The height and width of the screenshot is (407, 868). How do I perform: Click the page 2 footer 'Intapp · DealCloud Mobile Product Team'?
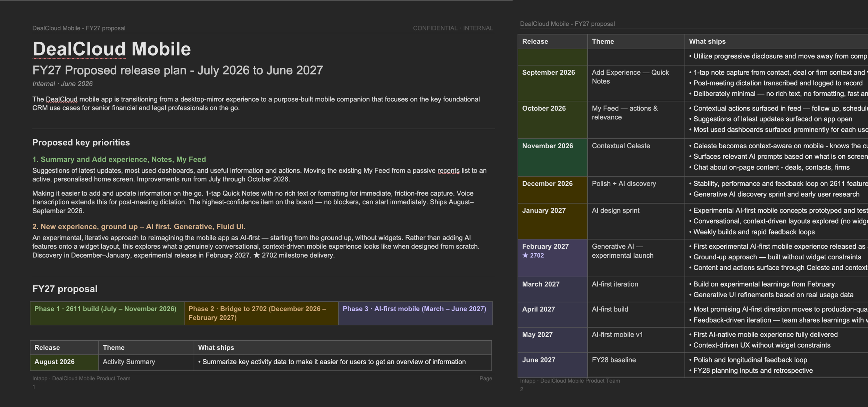[x=570, y=381]
